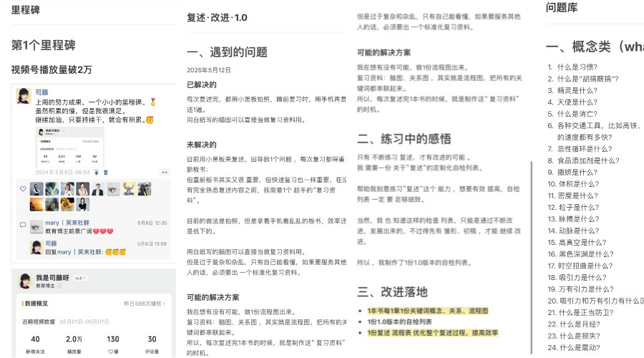Click 司藤's profile avatar at top of post
The image size is (644, 358).
(x=24, y=95)
